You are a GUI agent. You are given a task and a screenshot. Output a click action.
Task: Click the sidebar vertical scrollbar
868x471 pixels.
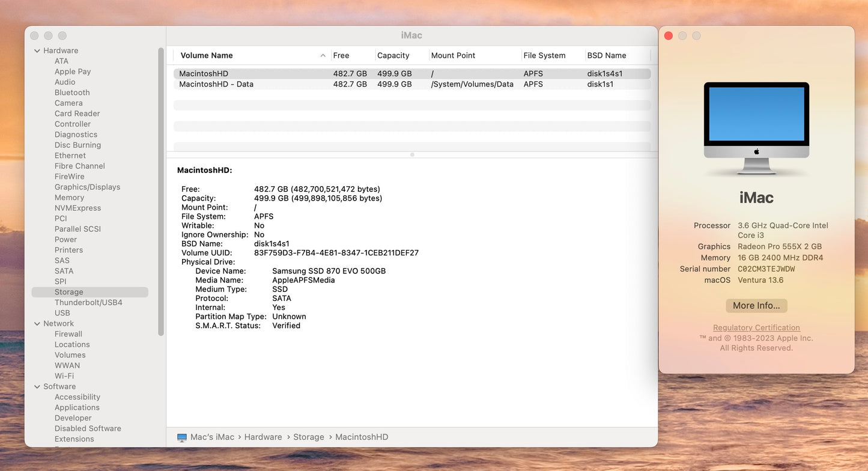[161, 192]
